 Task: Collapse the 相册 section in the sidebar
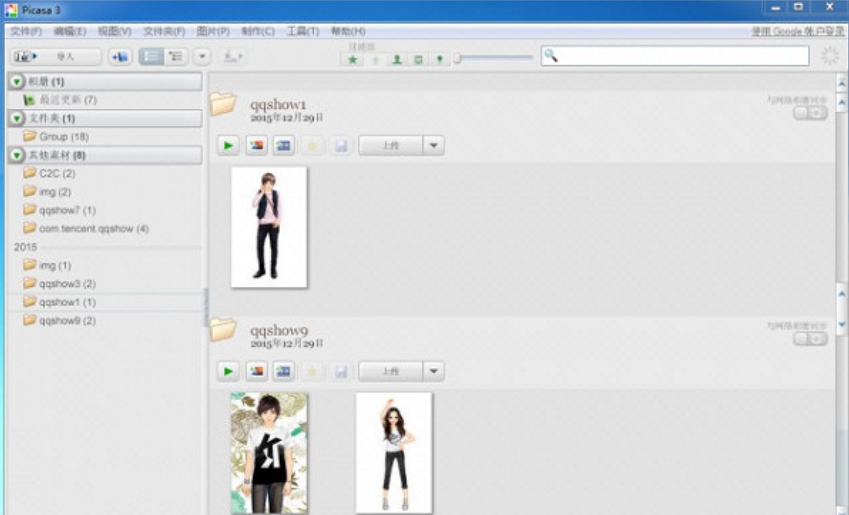click(x=18, y=81)
